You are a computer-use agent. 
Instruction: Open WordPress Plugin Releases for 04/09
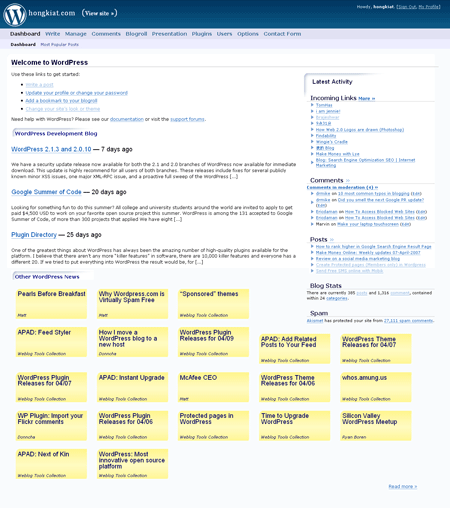coord(213,342)
